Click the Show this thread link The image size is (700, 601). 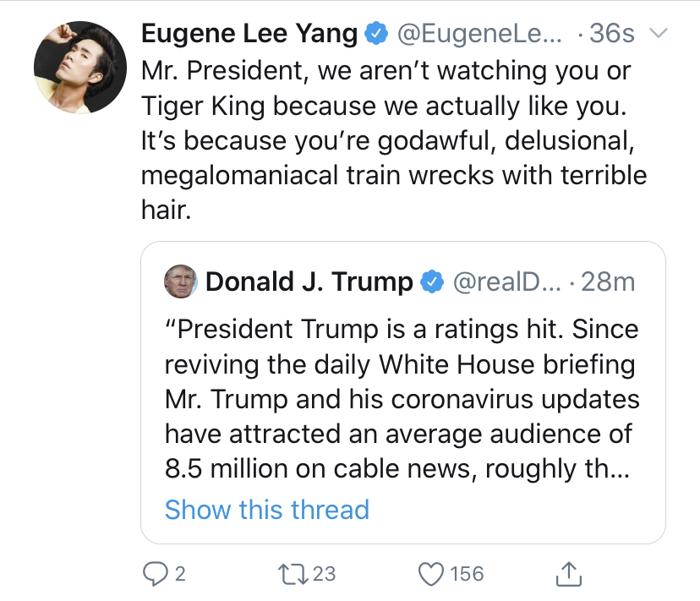(267, 510)
